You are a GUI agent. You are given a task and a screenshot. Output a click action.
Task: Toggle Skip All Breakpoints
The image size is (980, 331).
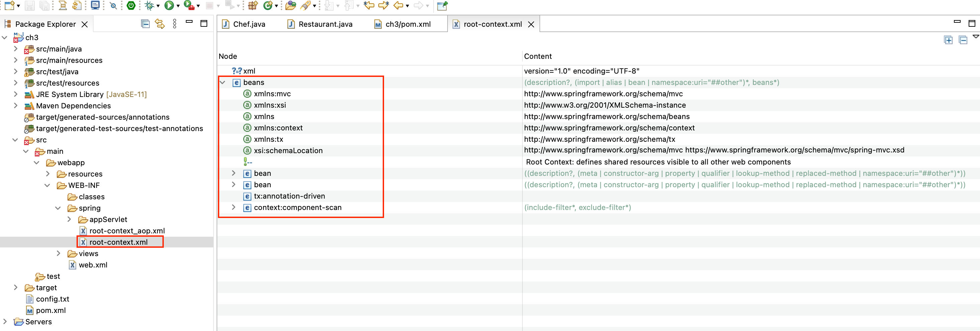point(113,5)
